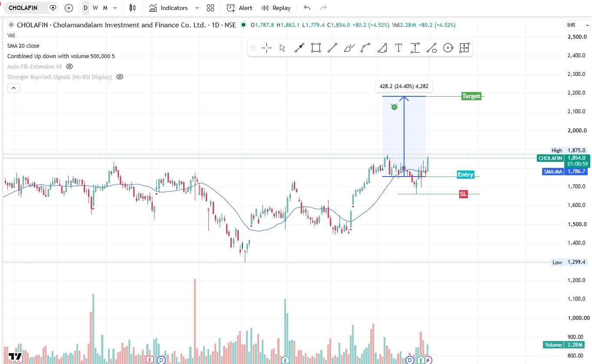
Task: Click the Vol indicator legend label
Action: 11,35
